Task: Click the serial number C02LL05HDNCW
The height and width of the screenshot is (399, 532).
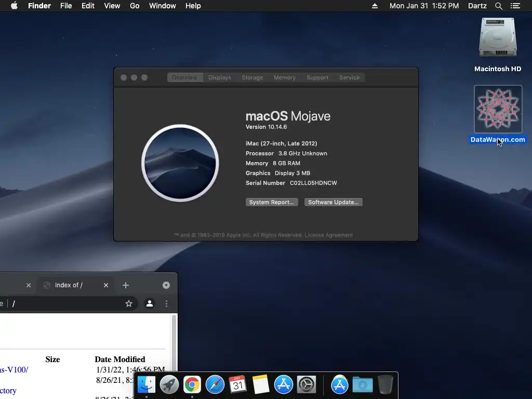Action: pyautogui.click(x=313, y=183)
